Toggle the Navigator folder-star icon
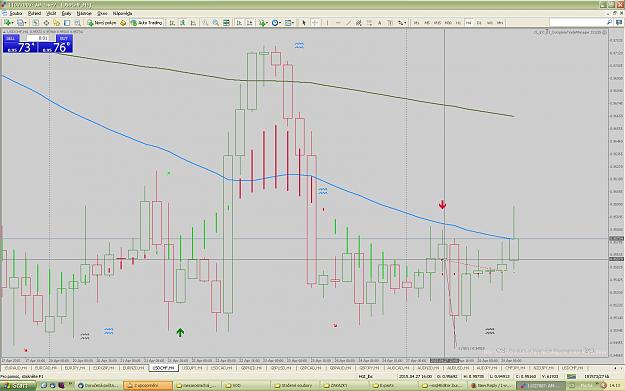This screenshot has width=625, height=391. coord(57,23)
